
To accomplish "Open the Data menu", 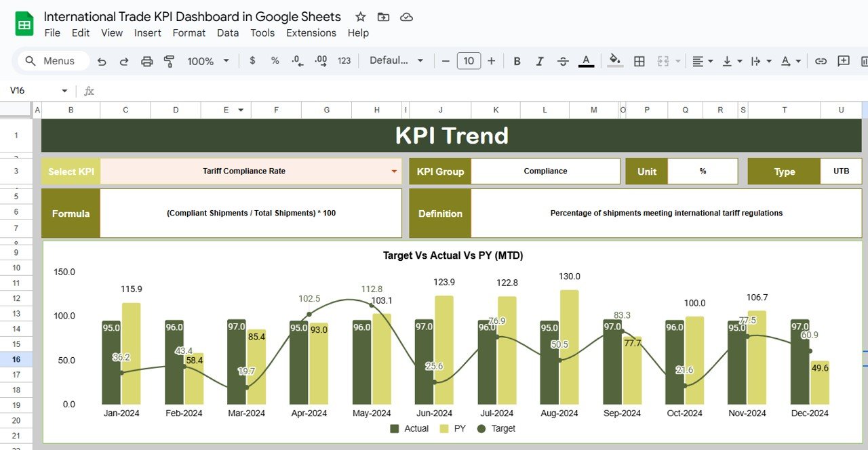I will (228, 33).
